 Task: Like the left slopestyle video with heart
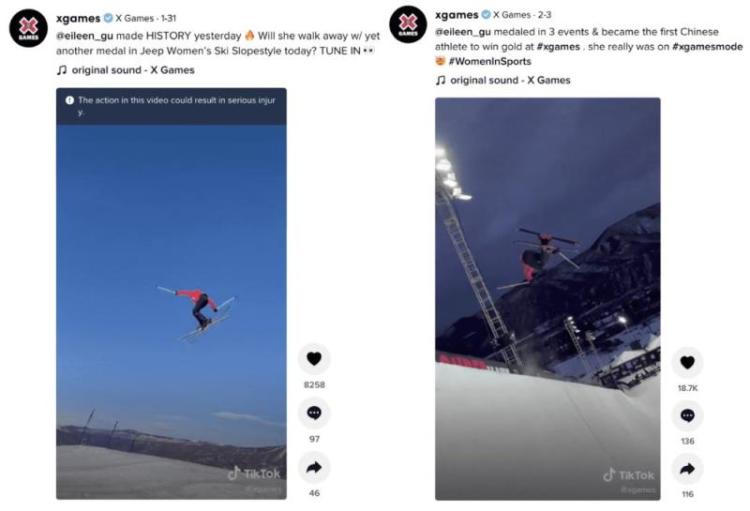314,359
